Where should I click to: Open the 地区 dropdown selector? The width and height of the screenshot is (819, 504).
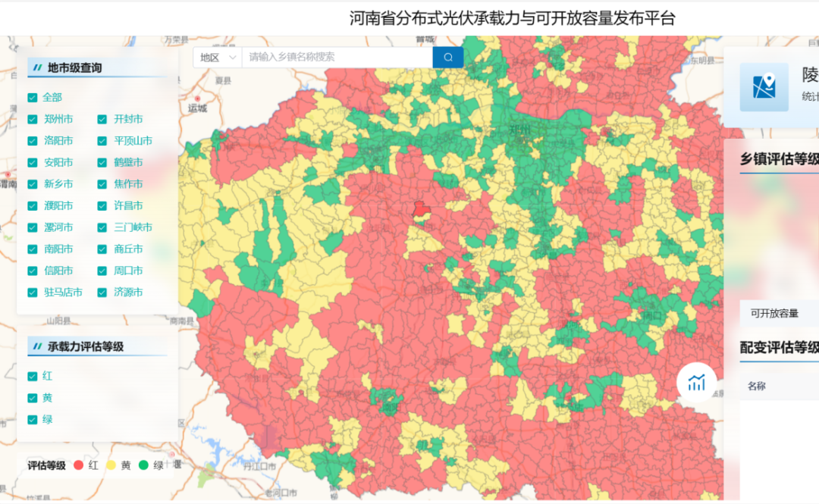pyautogui.click(x=217, y=58)
